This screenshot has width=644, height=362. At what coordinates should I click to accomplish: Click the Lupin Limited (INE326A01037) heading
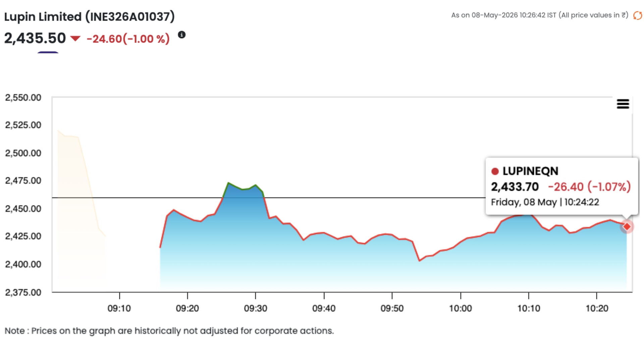[x=90, y=16]
